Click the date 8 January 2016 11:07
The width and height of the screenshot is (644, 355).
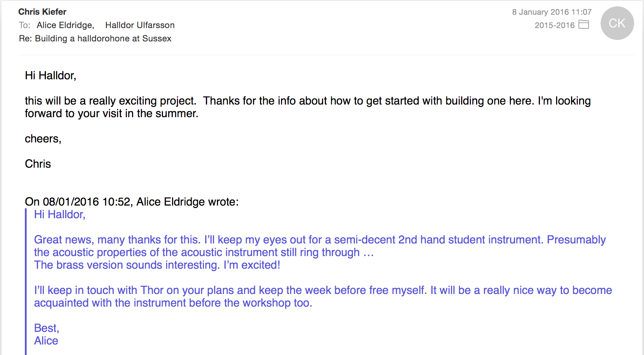[x=551, y=12]
